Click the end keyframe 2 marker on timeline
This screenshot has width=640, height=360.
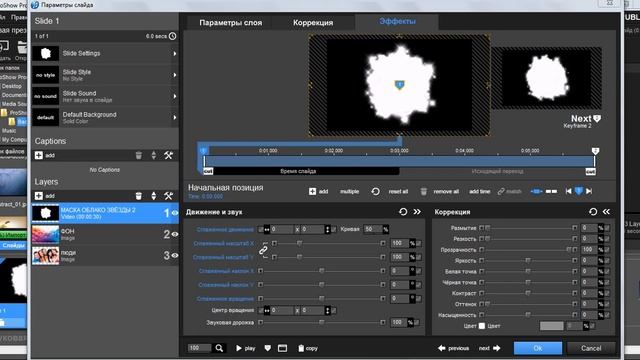coord(595,151)
